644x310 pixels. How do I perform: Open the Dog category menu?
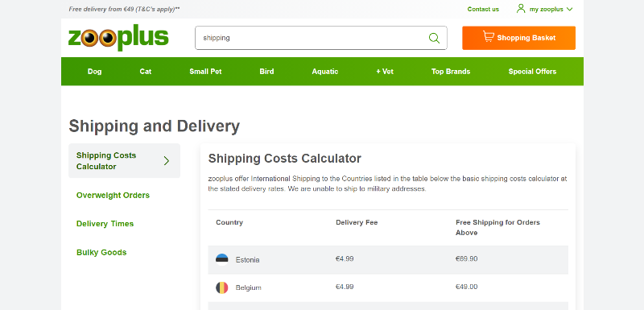(x=94, y=72)
